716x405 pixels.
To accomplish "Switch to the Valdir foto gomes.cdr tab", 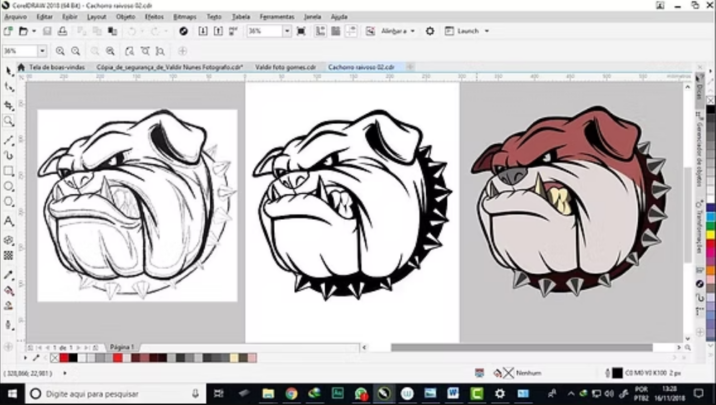I will (x=284, y=67).
